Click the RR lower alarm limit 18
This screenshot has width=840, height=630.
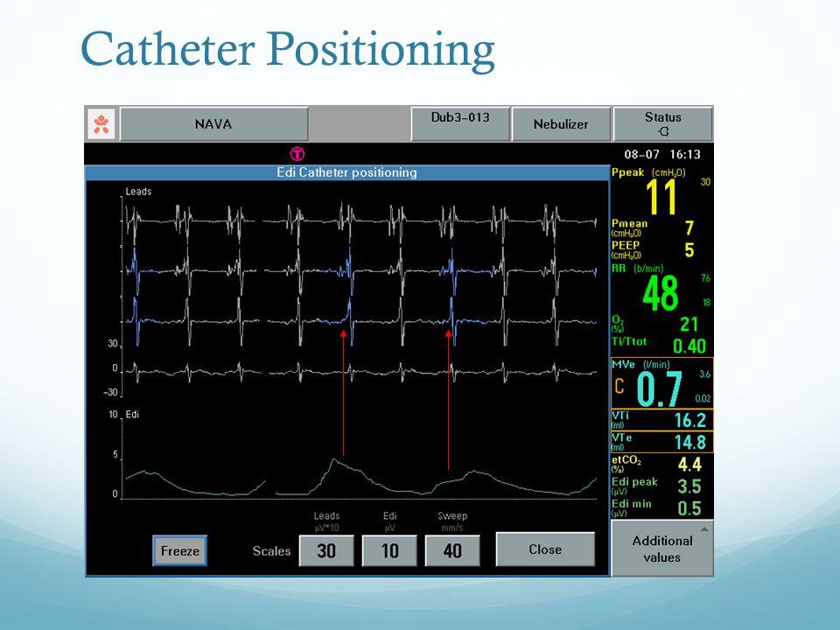click(706, 303)
